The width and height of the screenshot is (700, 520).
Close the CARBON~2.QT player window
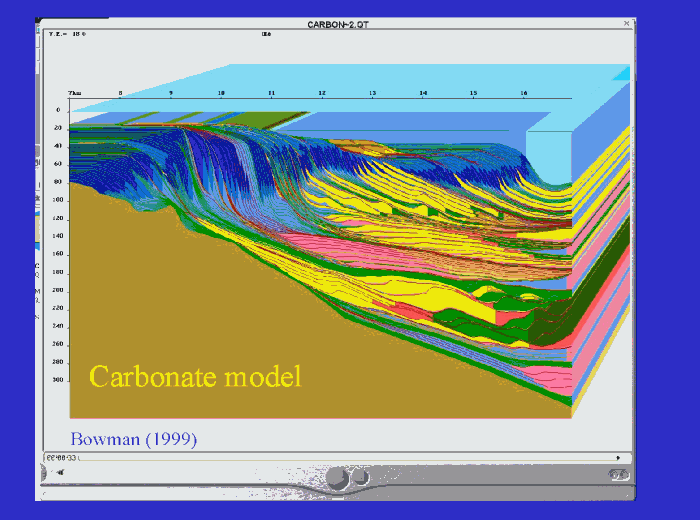(x=627, y=22)
